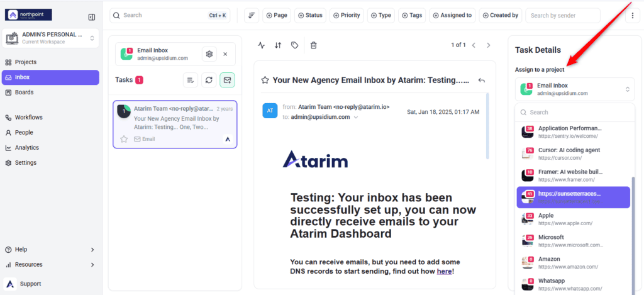Select the Microsoft project
Screen dimensions: 644x295
(574, 241)
